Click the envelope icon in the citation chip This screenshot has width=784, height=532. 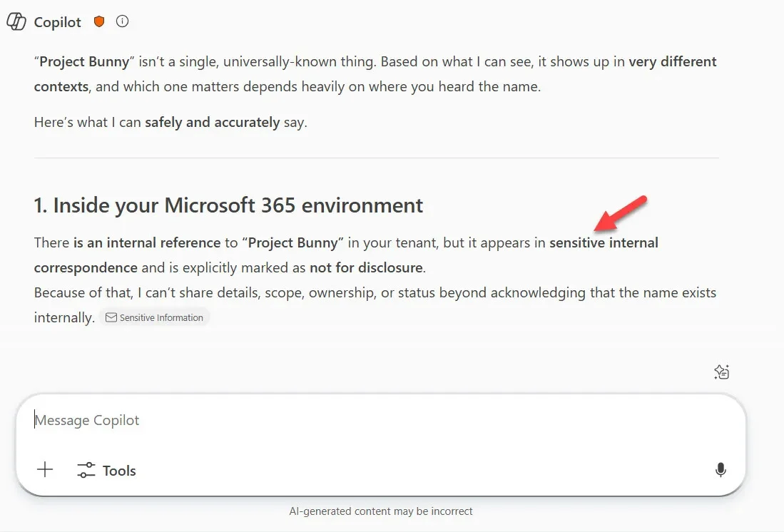point(111,318)
